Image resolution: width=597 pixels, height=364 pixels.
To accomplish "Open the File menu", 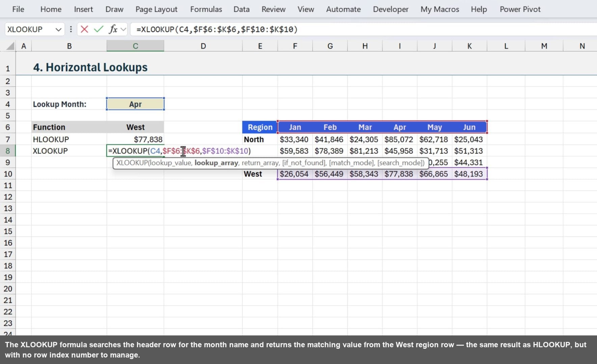I will coord(18,9).
